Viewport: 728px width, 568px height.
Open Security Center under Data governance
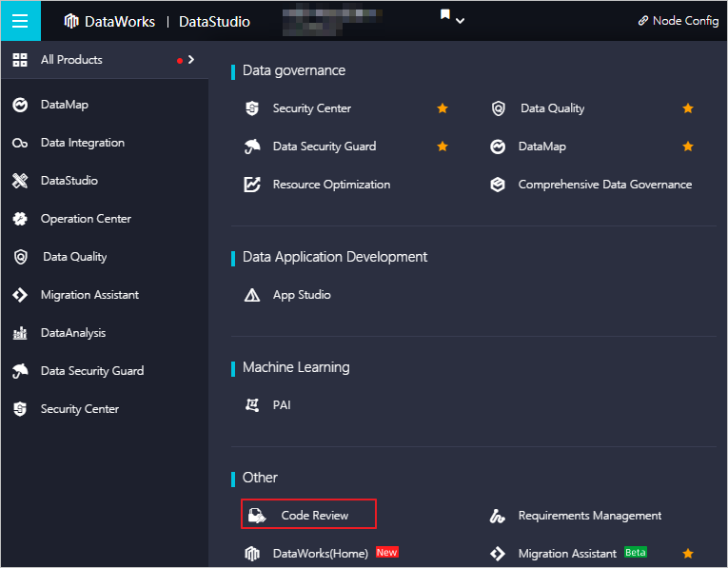pyautogui.click(x=312, y=108)
